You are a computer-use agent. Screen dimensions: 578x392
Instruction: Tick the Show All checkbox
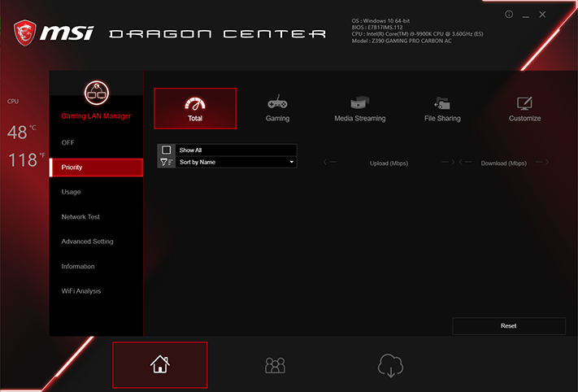[x=167, y=150]
